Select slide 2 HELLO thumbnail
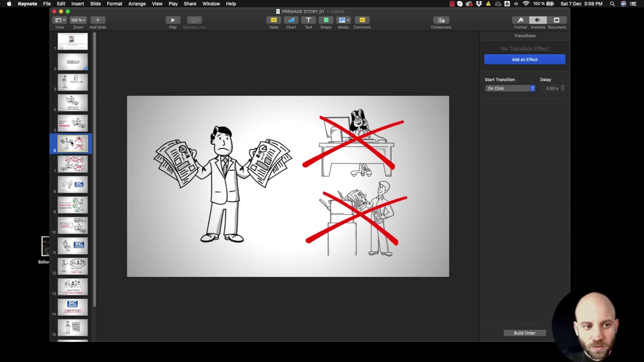The image size is (644, 362). click(72, 62)
